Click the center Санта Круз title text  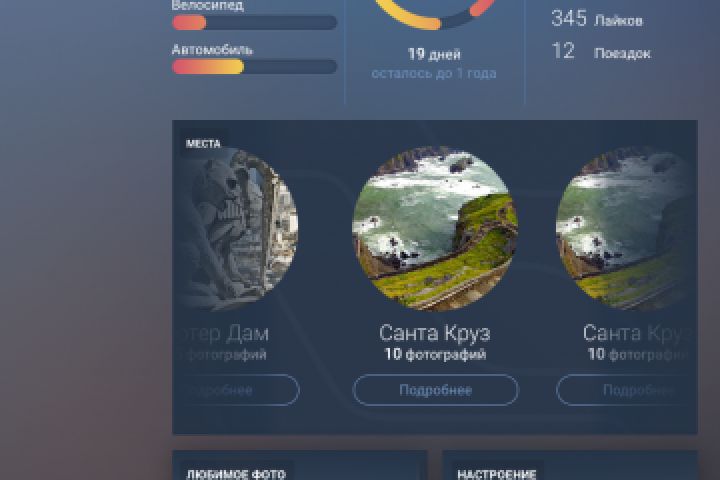(435, 333)
